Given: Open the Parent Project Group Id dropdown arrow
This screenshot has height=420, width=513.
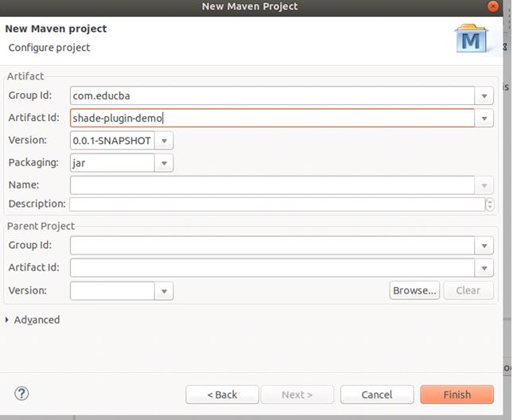Looking at the screenshot, I should (x=484, y=246).
